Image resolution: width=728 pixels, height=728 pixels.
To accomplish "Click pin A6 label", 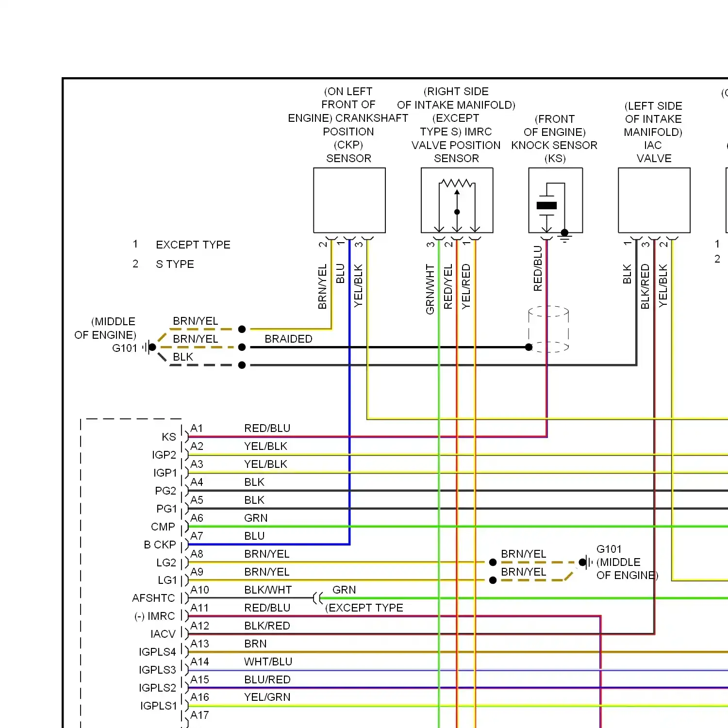I will coord(197,518).
